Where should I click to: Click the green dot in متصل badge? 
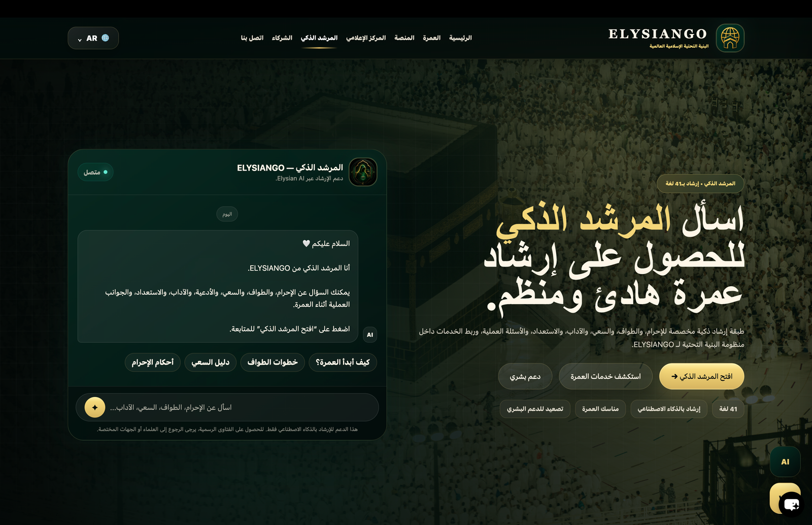(106, 172)
